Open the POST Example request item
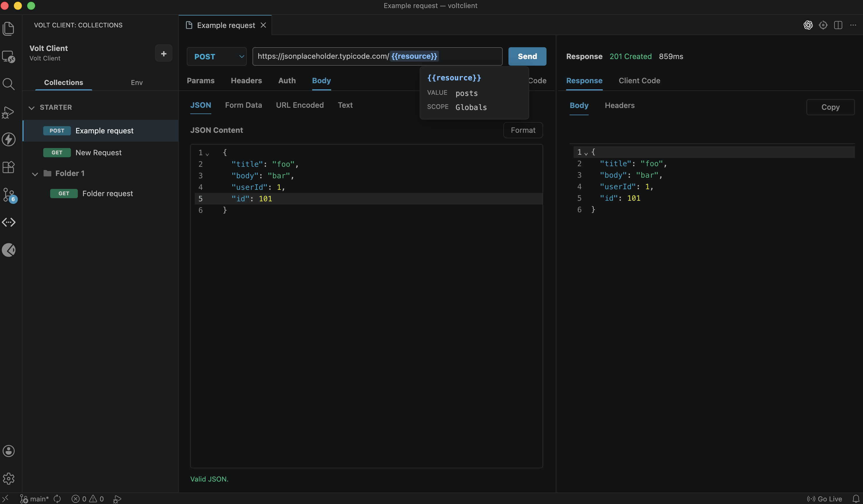This screenshot has width=863, height=504. click(x=100, y=131)
